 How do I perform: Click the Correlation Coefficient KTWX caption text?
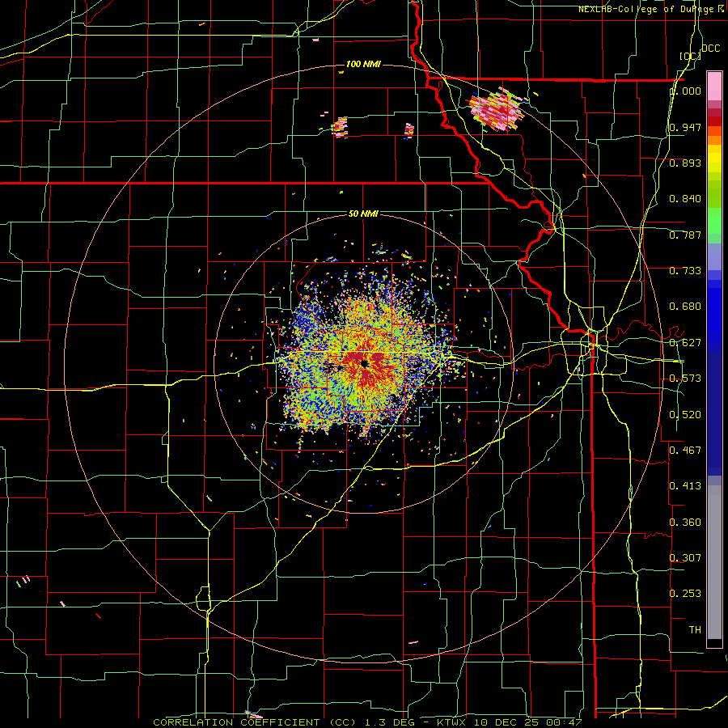366,722
